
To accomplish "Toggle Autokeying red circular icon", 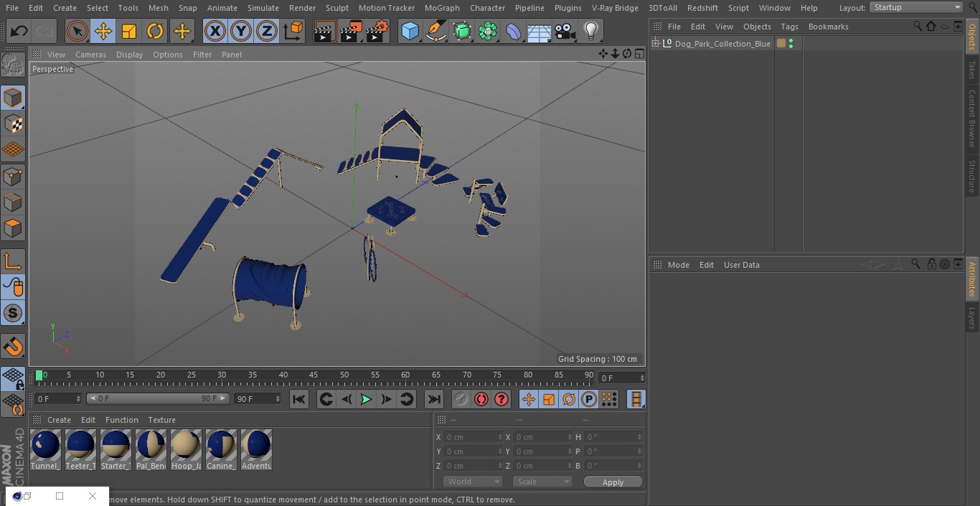I will point(481,399).
